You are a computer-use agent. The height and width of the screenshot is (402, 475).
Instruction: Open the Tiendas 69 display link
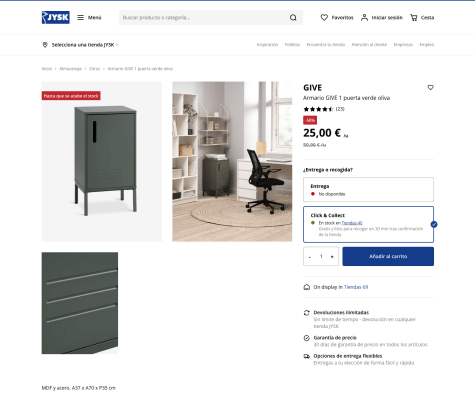[356, 287]
